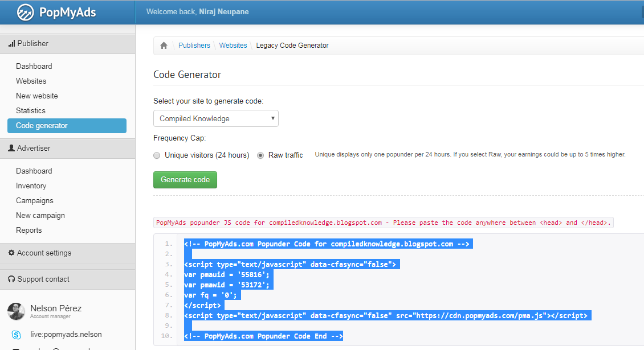Click the frequency cap explanation text
Viewport: 644px width, 350px height.
click(x=470, y=155)
